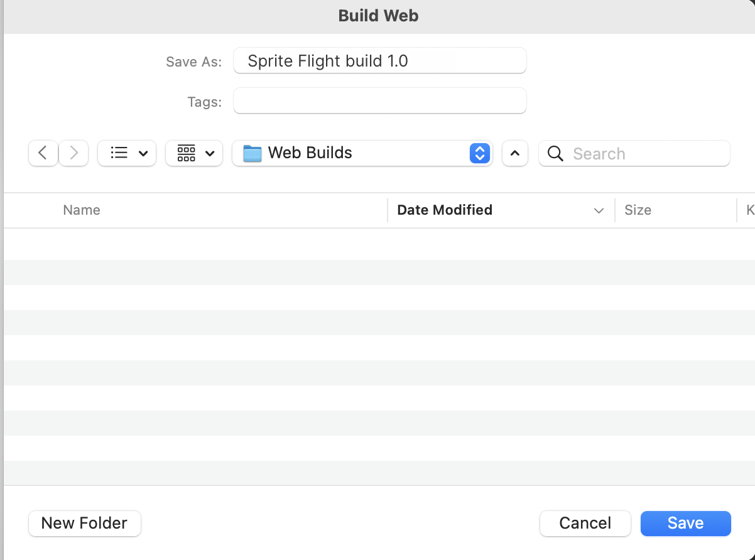Click the forward navigation arrow
This screenshot has width=755, height=560.
pyautogui.click(x=74, y=153)
